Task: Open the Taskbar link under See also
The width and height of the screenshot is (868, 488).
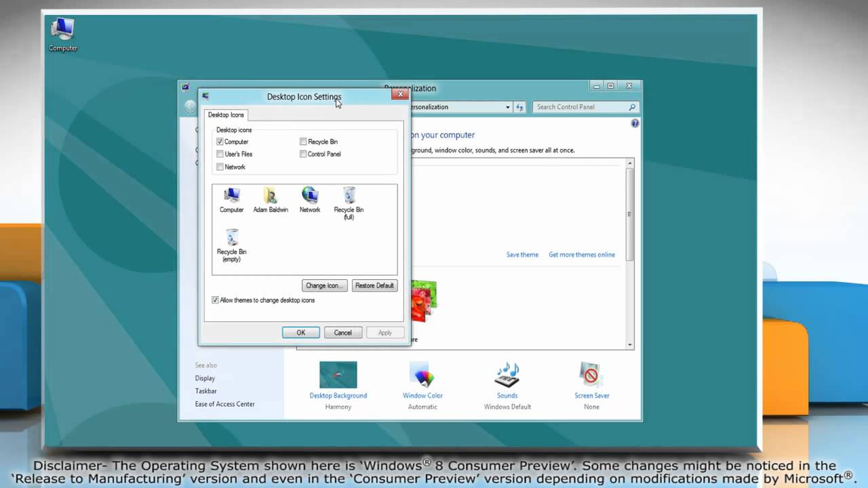Action: pyautogui.click(x=206, y=391)
